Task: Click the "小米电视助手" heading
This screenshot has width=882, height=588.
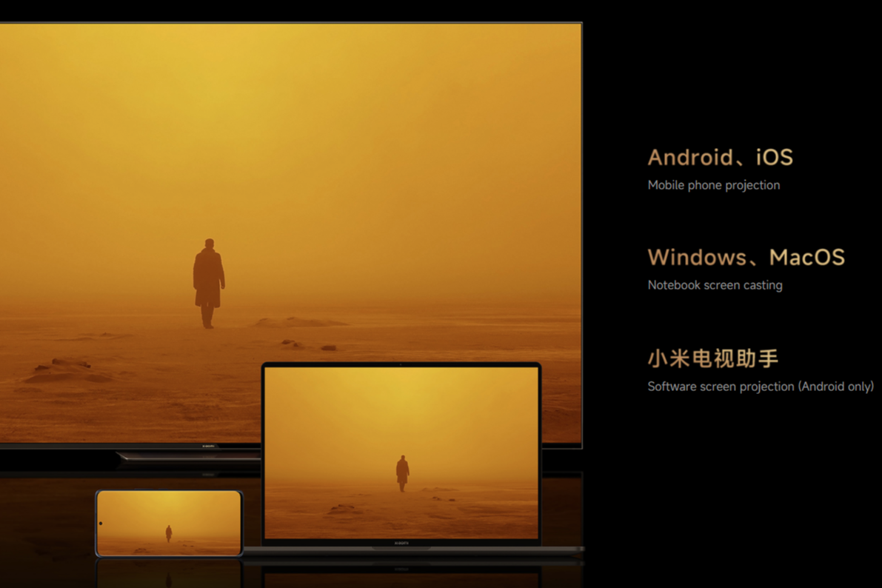Action: click(x=712, y=358)
